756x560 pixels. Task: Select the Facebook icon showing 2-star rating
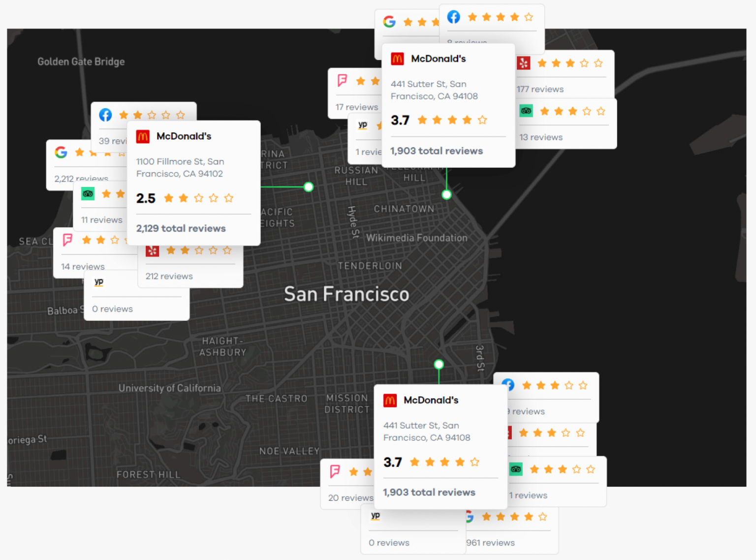(105, 115)
